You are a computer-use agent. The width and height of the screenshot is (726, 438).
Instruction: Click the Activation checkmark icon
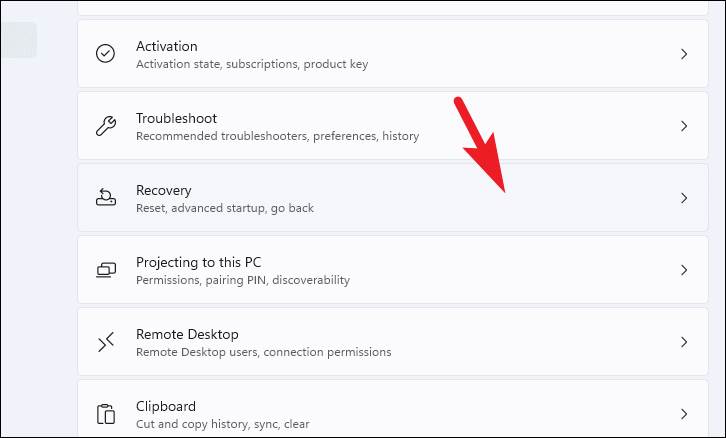click(x=106, y=54)
